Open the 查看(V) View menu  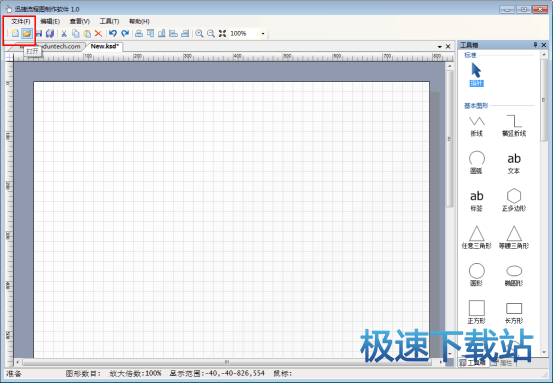(x=79, y=22)
